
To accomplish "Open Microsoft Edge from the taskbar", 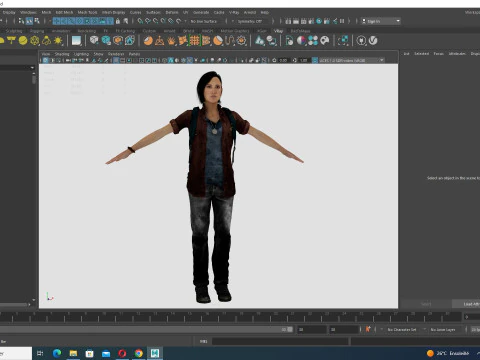I will pos(57,353).
